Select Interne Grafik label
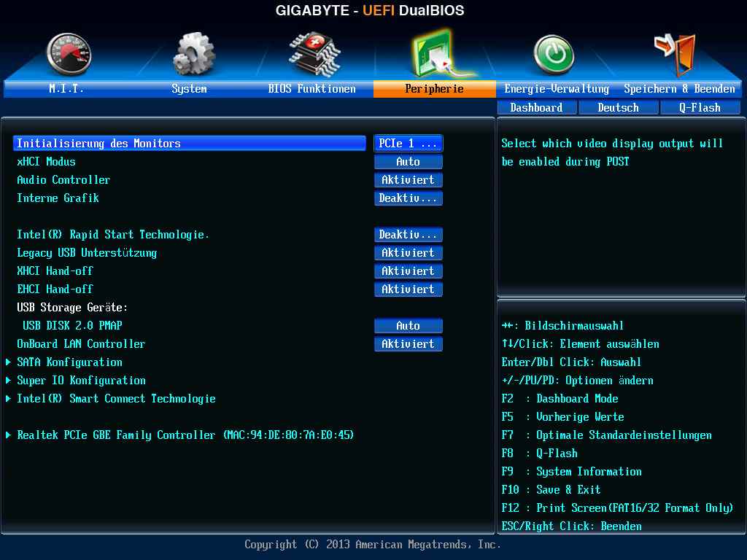Image resolution: width=747 pixels, height=560 pixels. click(x=58, y=198)
